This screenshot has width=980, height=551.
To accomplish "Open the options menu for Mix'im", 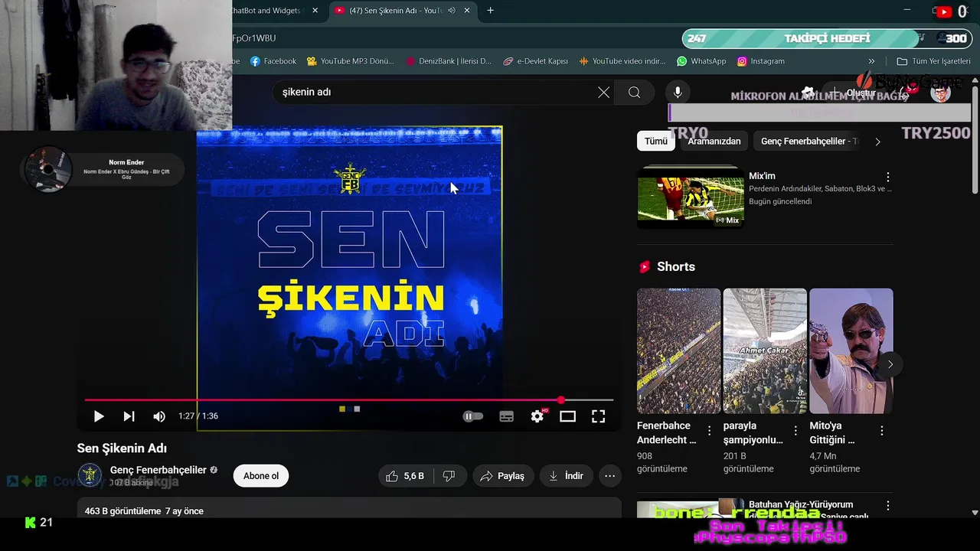I will coord(888,177).
